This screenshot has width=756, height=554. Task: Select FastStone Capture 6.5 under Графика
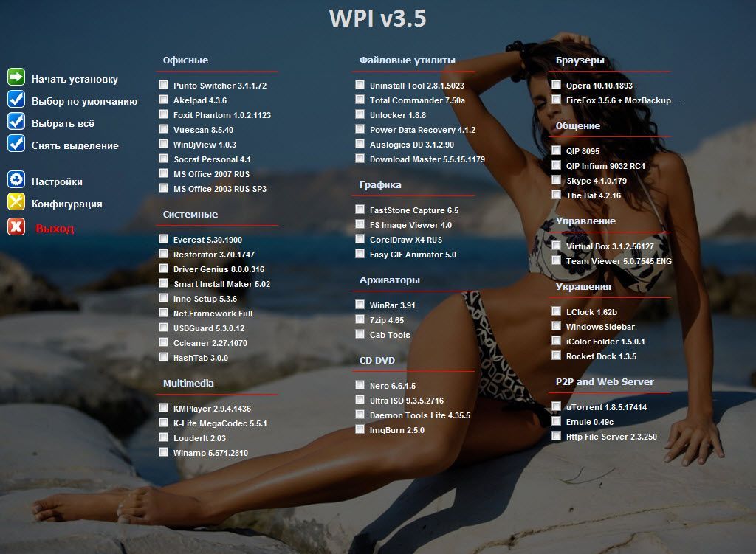pos(360,210)
